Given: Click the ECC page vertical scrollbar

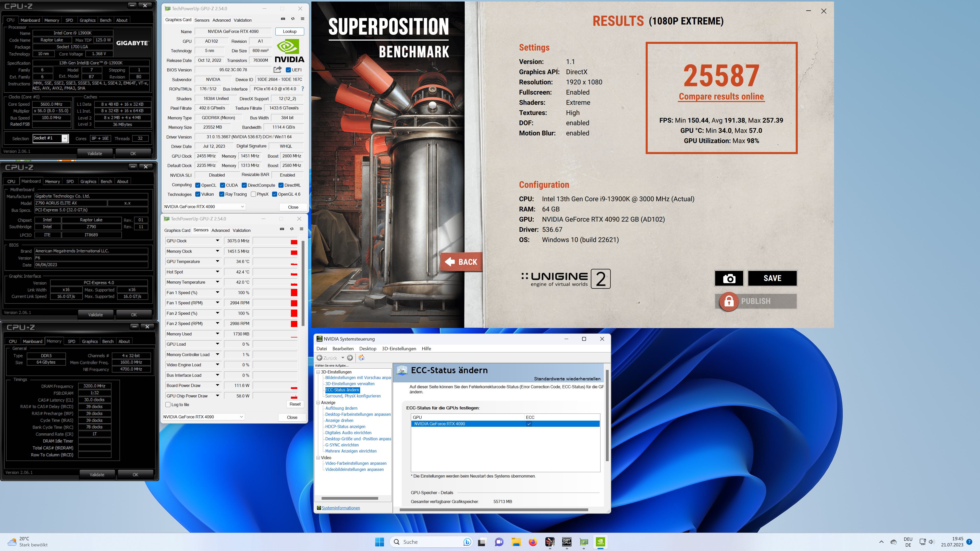Looking at the screenshot, I should (x=607, y=416).
